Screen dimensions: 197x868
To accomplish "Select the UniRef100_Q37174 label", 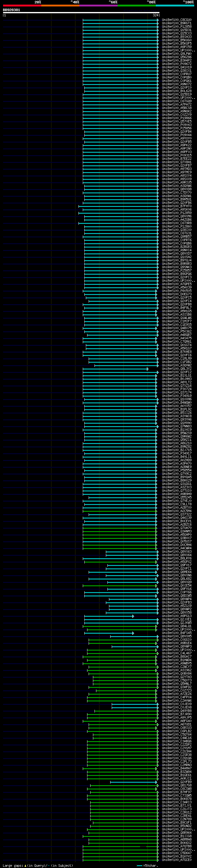I will pos(176,392).
